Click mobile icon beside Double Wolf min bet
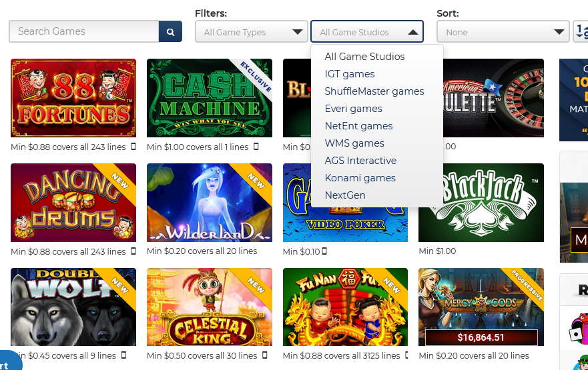 coord(123,355)
